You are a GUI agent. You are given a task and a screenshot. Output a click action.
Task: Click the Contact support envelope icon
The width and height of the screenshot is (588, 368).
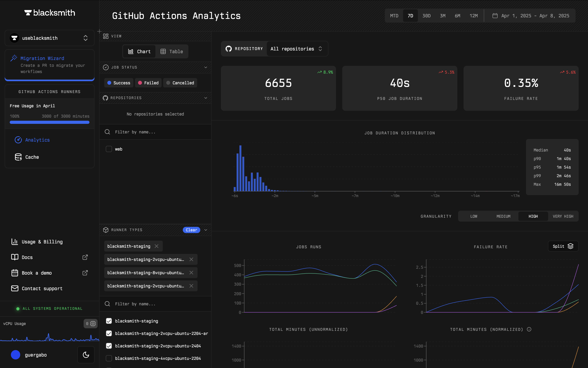tap(15, 288)
